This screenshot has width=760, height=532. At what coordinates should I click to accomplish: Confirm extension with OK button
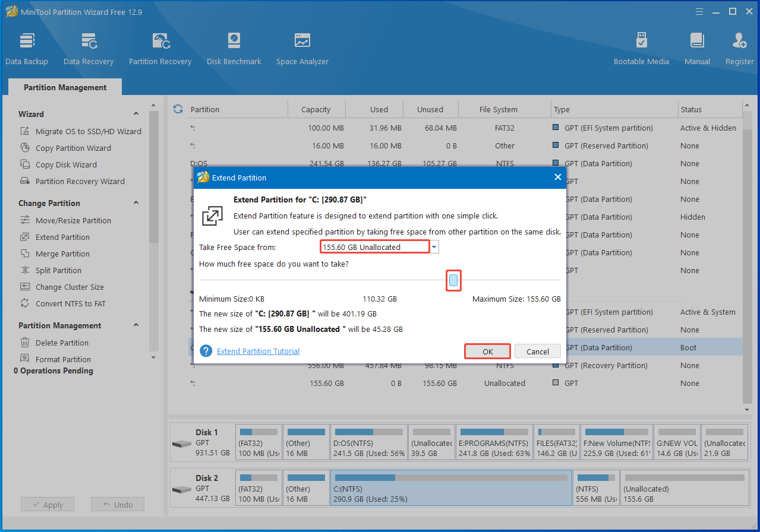click(488, 351)
